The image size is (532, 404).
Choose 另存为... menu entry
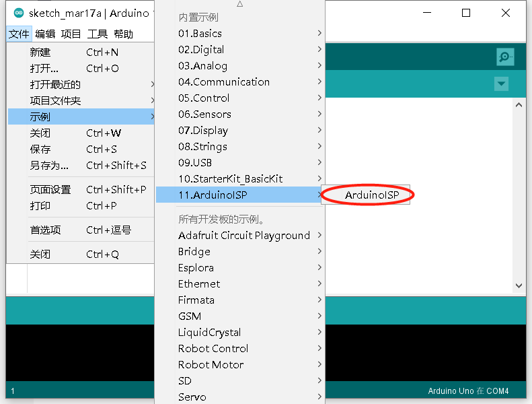pos(81,166)
